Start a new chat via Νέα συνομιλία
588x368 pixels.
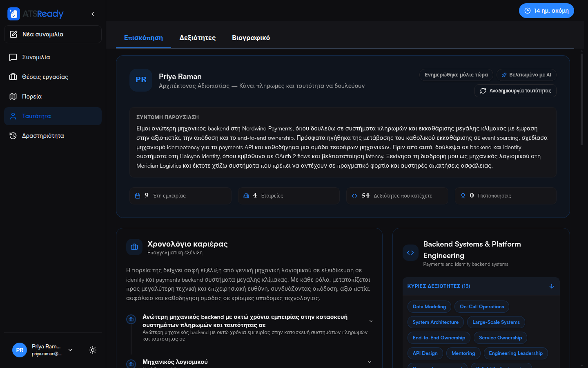click(53, 34)
